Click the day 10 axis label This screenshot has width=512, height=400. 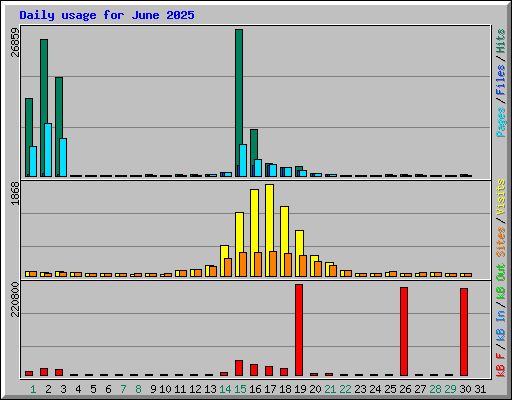pyautogui.click(x=165, y=389)
